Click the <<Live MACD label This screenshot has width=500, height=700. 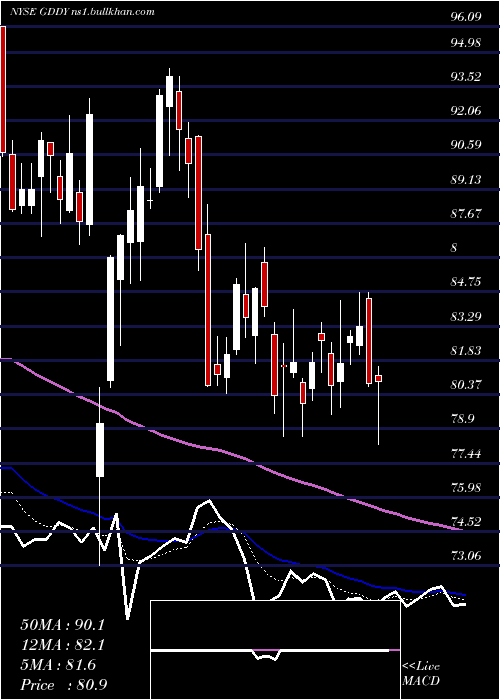(x=421, y=674)
